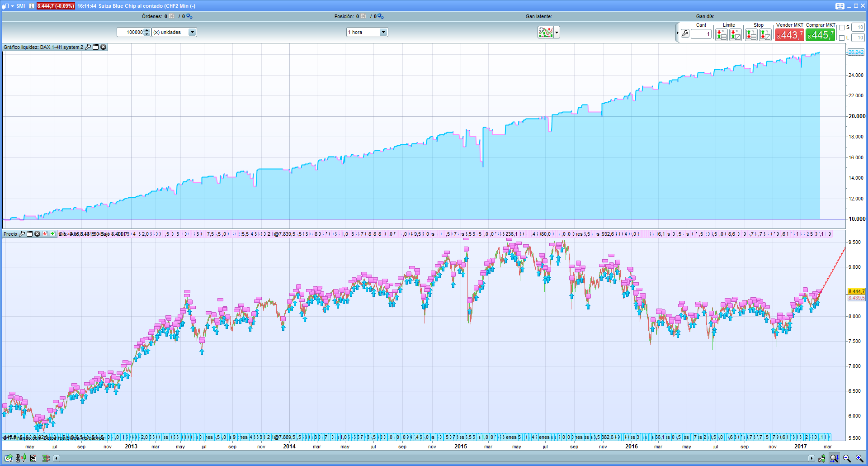Open the bottom toolbar list template icon
This screenshot has width=868, height=466.
(x=33, y=458)
